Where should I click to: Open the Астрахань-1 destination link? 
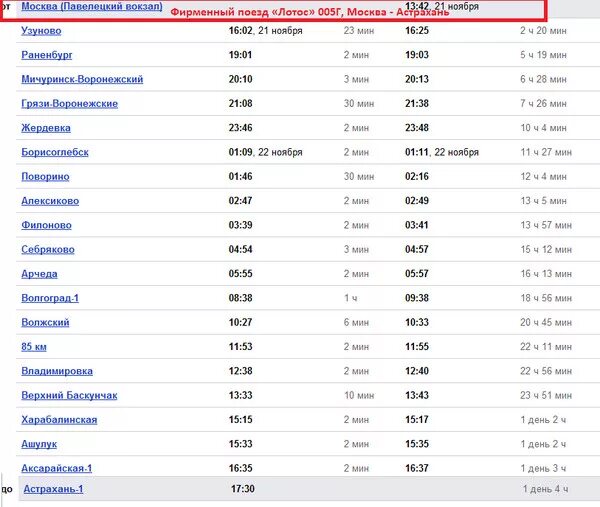coord(53,489)
